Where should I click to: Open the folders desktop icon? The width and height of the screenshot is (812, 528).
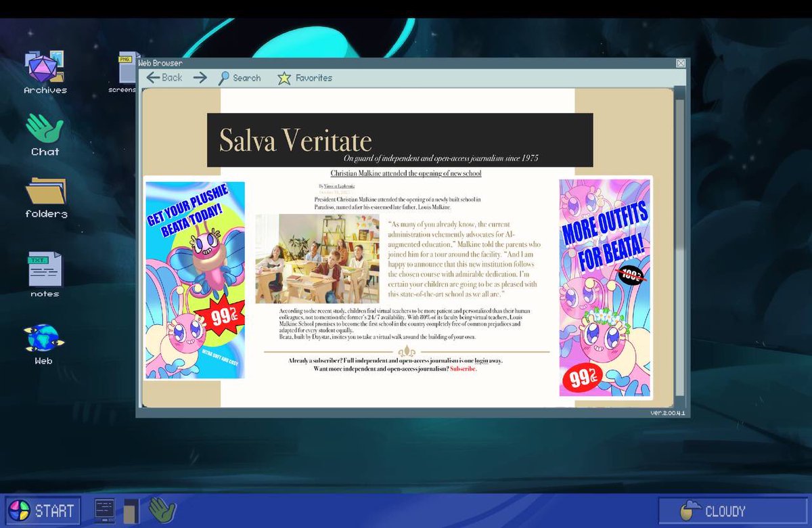tap(45, 197)
